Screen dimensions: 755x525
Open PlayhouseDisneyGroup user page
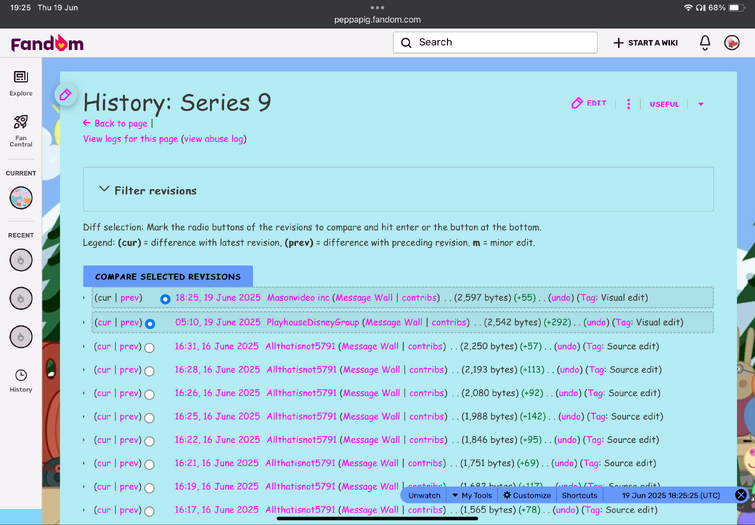[x=312, y=322]
